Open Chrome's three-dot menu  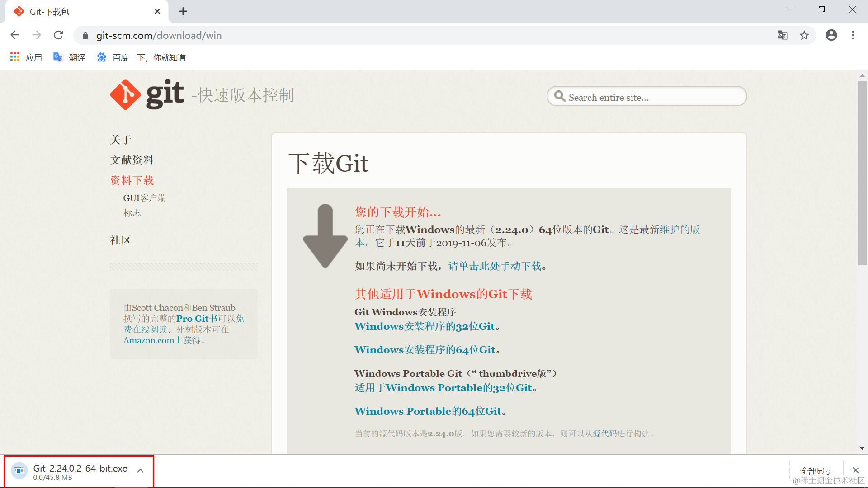pos(853,35)
